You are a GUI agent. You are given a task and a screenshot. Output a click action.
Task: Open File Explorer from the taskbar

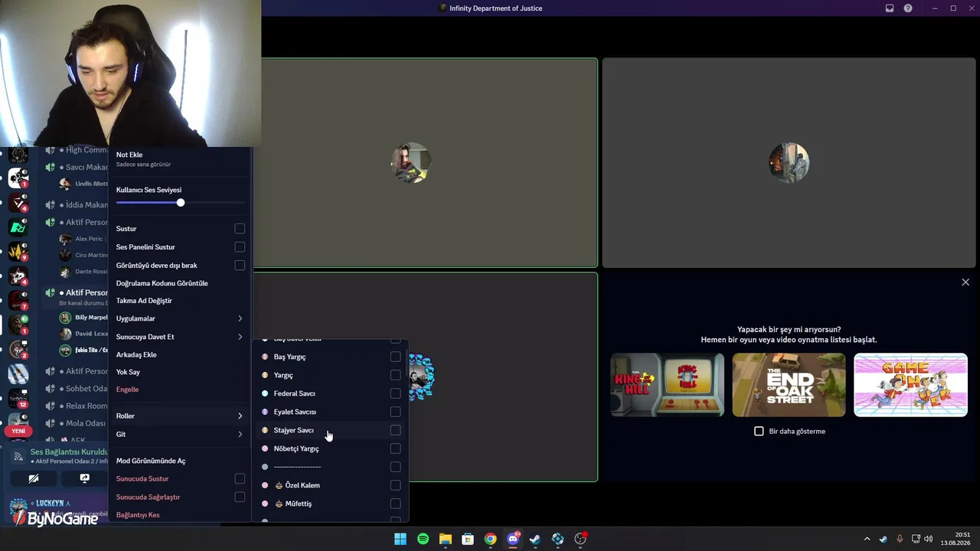445,539
